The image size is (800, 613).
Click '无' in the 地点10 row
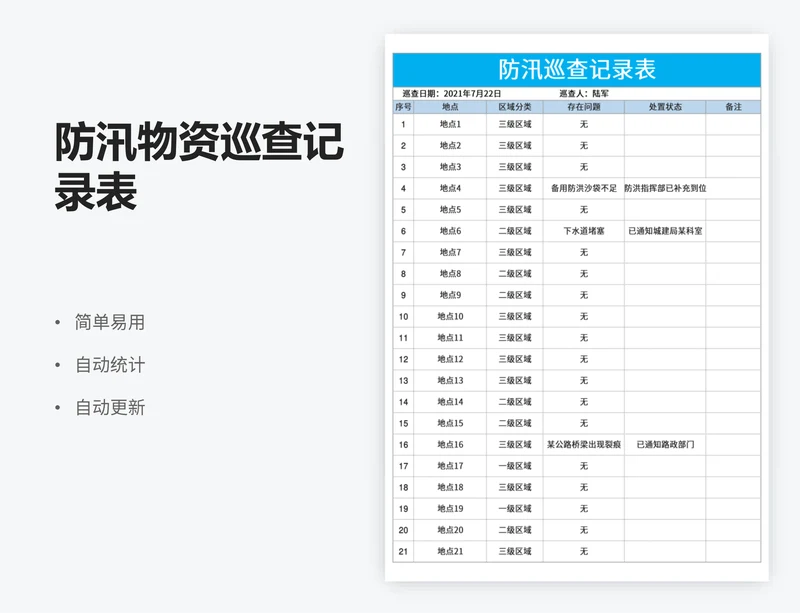tap(584, 316)
